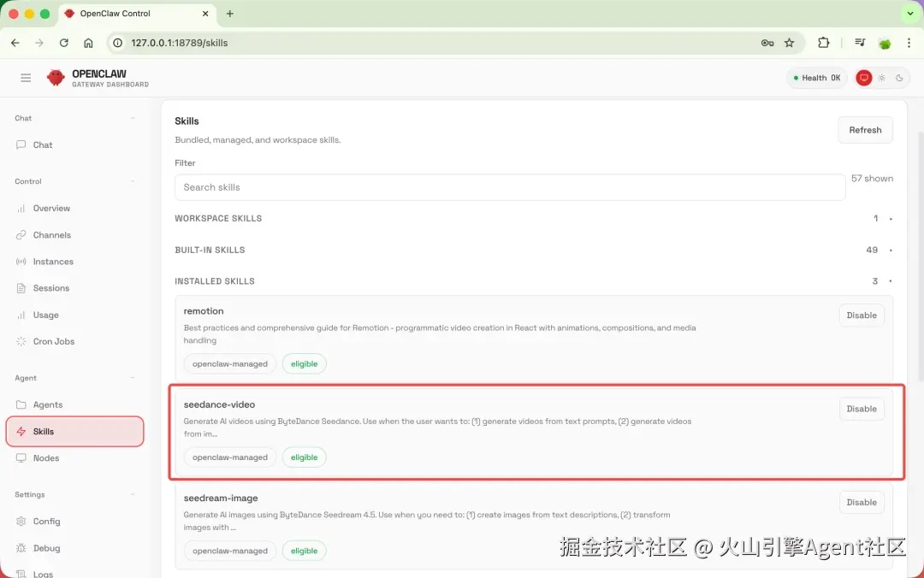Open the browser three-dot menu

[x=909, y=43]
